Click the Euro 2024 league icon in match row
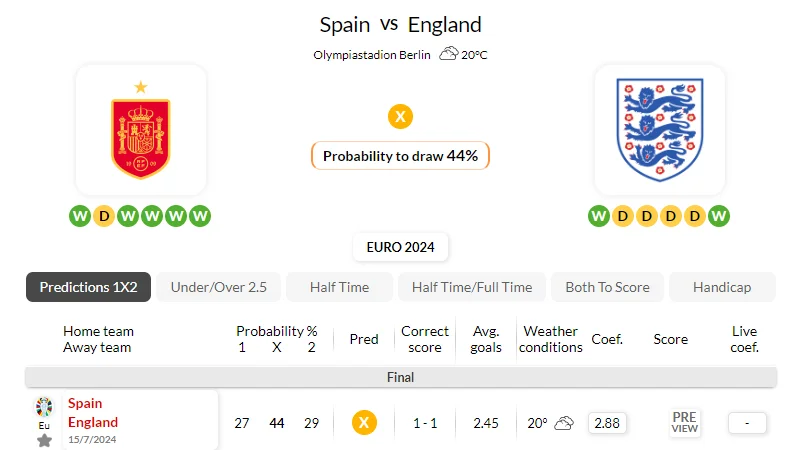 pyautogui.click(x=44, y=407)
